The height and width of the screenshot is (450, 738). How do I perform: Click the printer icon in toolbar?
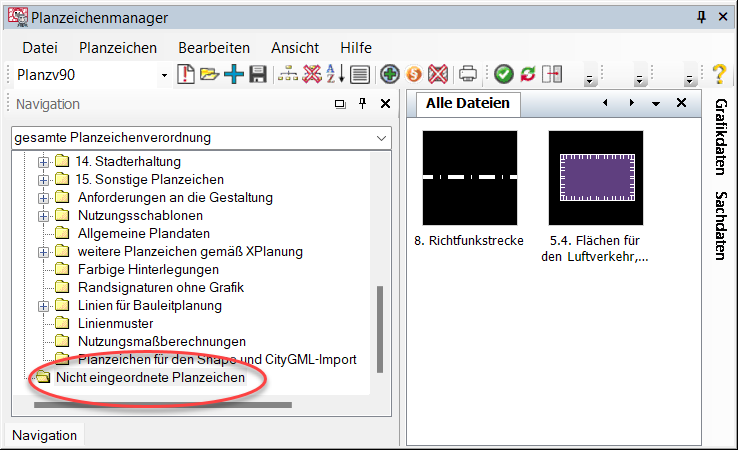coord(467,74)
